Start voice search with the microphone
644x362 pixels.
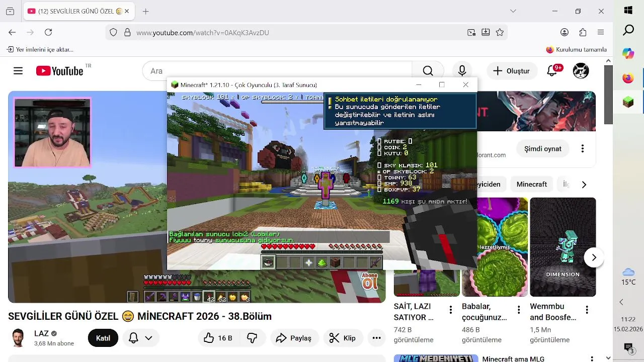coord(462,71)
